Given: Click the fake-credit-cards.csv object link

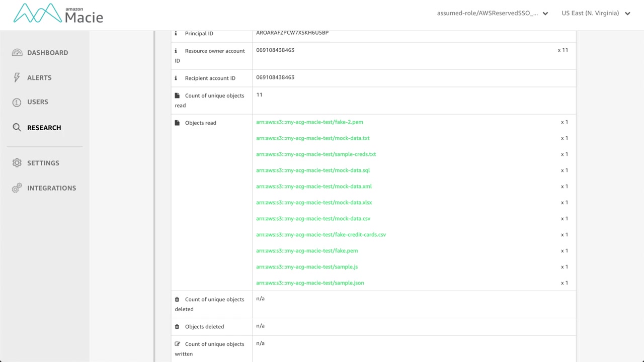Looking at the screenshot, I should (x=321, y=235).
